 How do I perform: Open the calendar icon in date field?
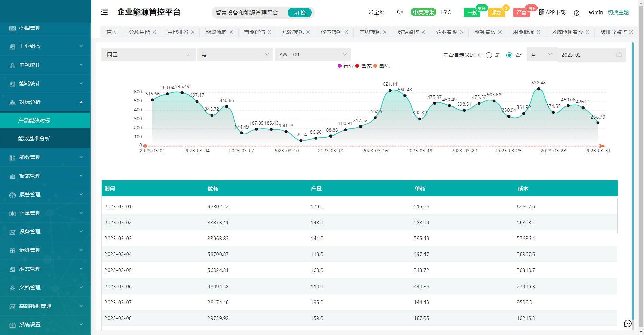(619, 55)
